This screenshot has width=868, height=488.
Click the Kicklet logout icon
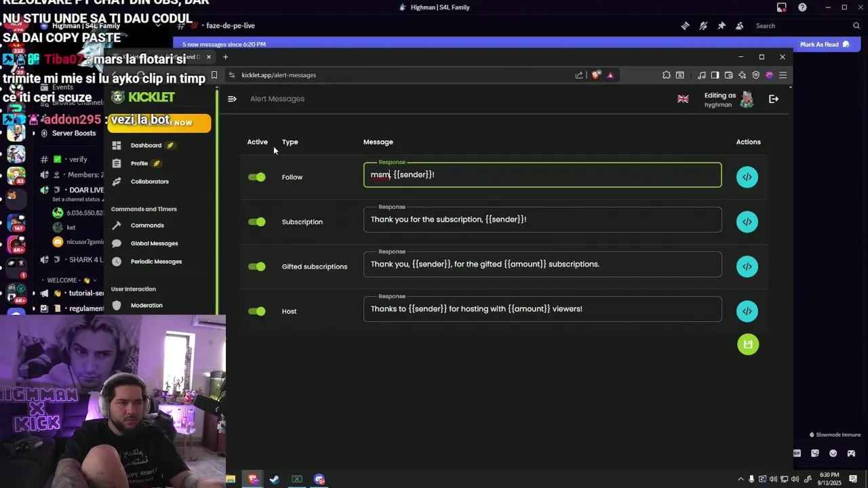pos(774,99)
